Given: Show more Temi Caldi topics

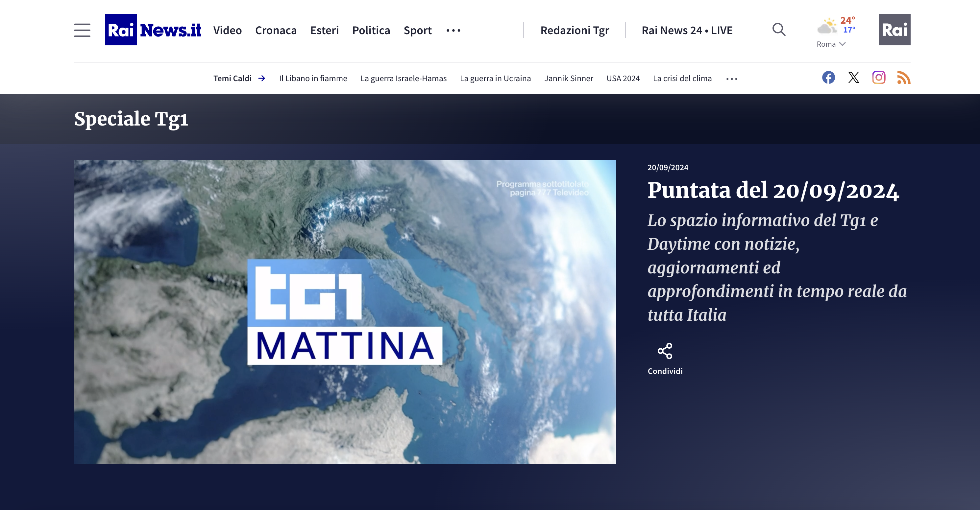Looking at the screenshot, I should [x=732, y=79].
